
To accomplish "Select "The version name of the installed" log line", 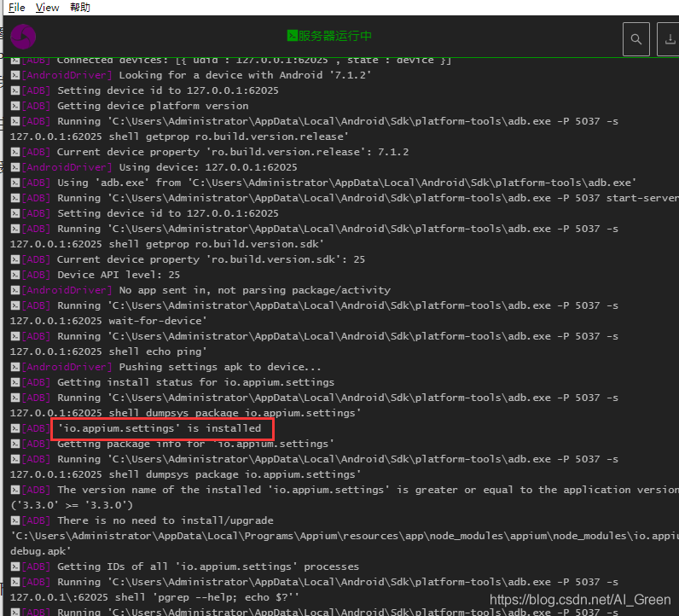I will point(369,490).
